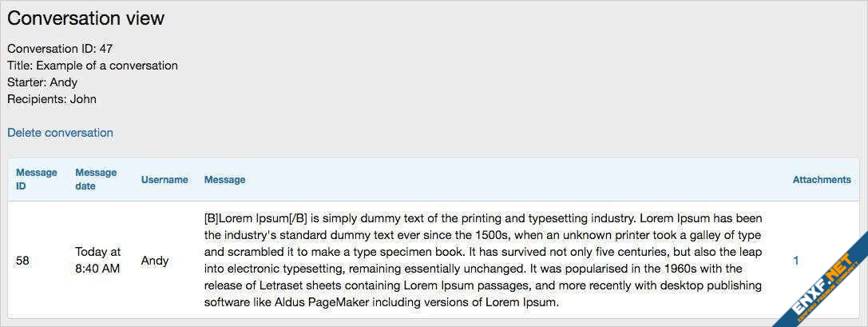The width and height of the screenshot is (868, 327).
Task: Open the attachment count link "1"
Action: tap(795, 260)
